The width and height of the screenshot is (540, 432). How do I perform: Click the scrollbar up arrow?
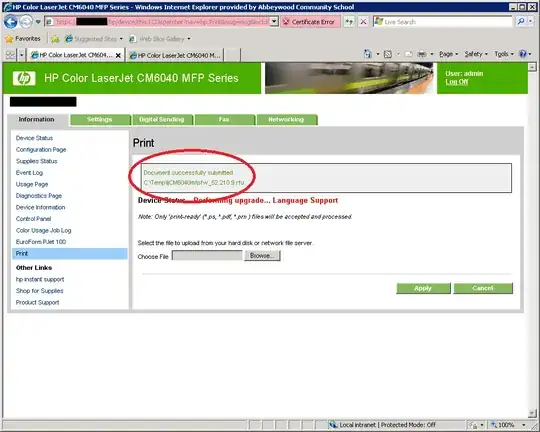532,66
